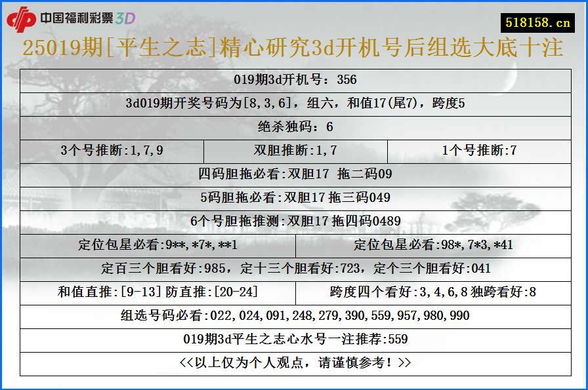
Task: Select the 心水号一注推荐:559 row
Action: pyautogui.click(x=294, y=340)
